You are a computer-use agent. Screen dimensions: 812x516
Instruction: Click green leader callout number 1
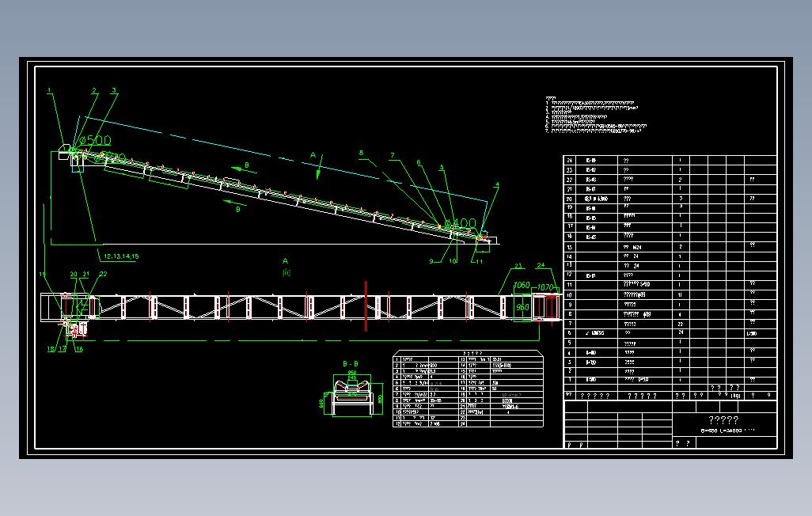[50, 90]
